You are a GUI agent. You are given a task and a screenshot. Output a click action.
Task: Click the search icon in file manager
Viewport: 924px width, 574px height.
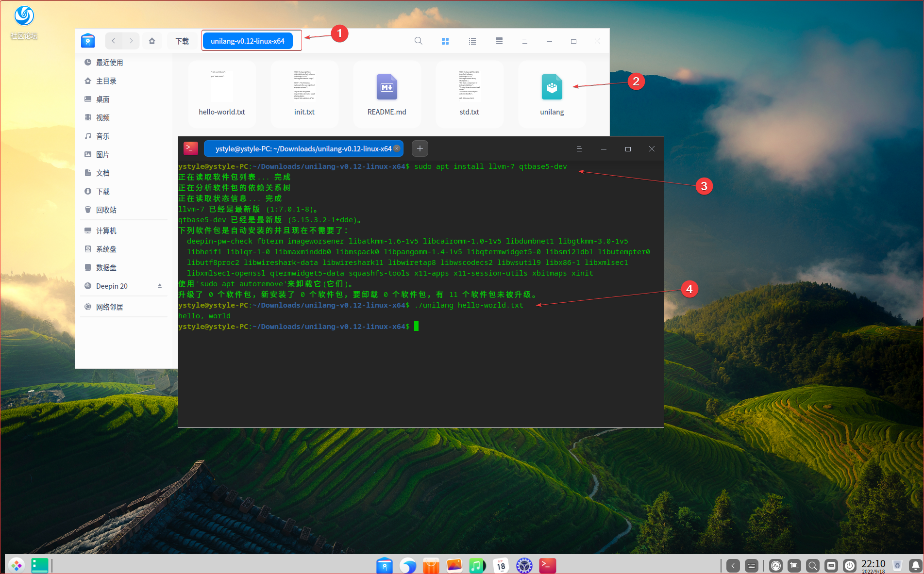(418, 41)
